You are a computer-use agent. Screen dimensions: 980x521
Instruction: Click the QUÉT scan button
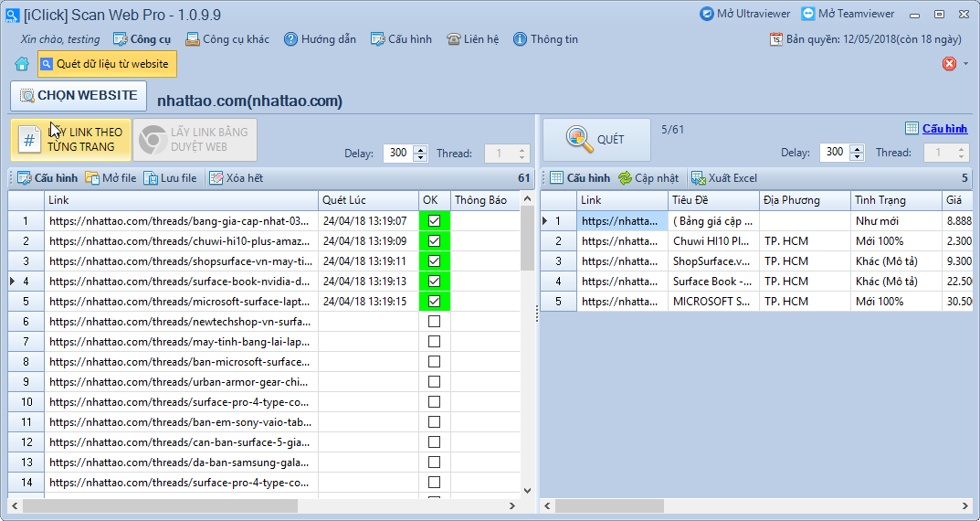tap(596, 140)
